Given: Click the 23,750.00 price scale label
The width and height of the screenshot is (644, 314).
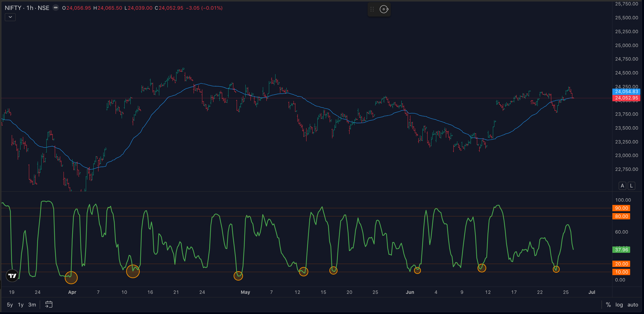Looking at the screenshot, I should 627,114.
